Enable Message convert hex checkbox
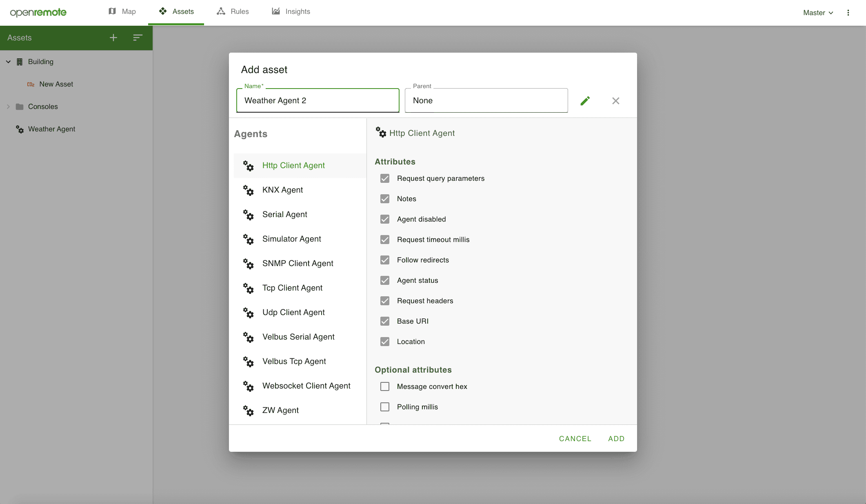The image size is (866, 504). coord(385,386)
